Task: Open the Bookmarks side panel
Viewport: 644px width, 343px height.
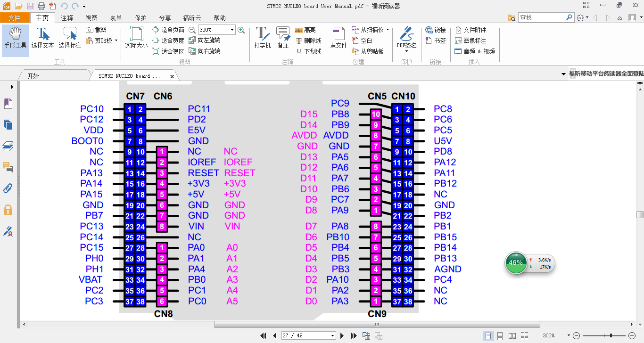Action: tap(8, 103)
